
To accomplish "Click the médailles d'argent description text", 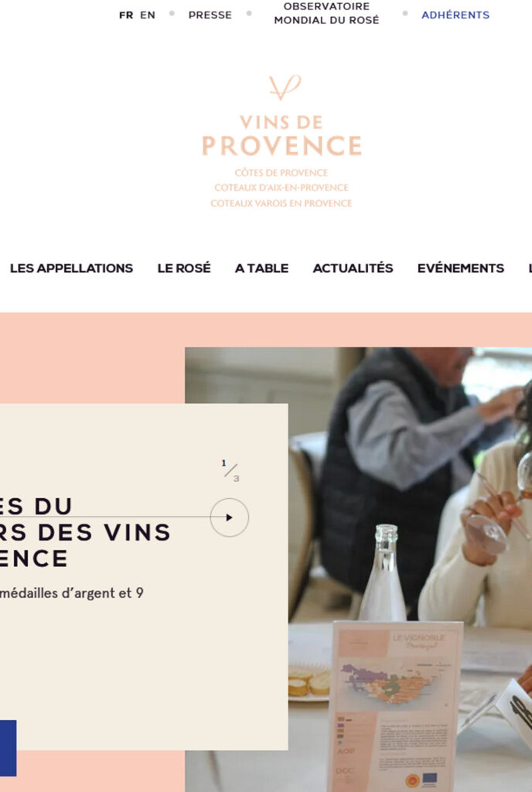I will click(72, 593).
